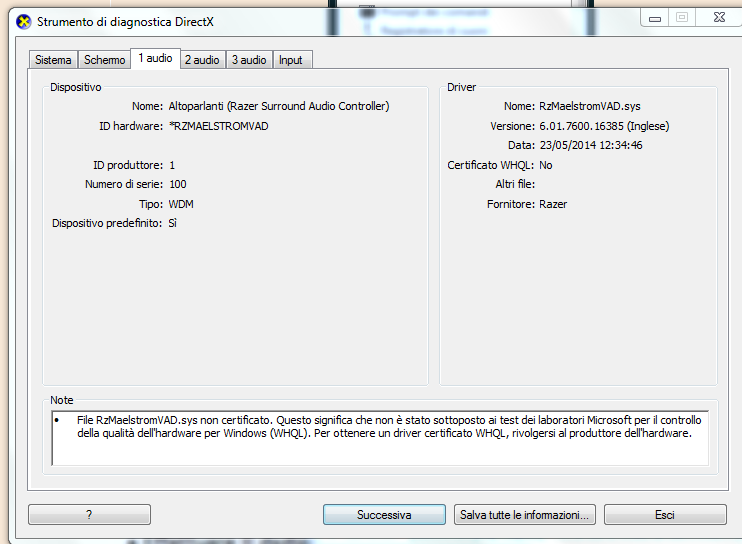Click inside the Note text box
The height and width of the screenshot is (544, 742).
coord(379,438)
